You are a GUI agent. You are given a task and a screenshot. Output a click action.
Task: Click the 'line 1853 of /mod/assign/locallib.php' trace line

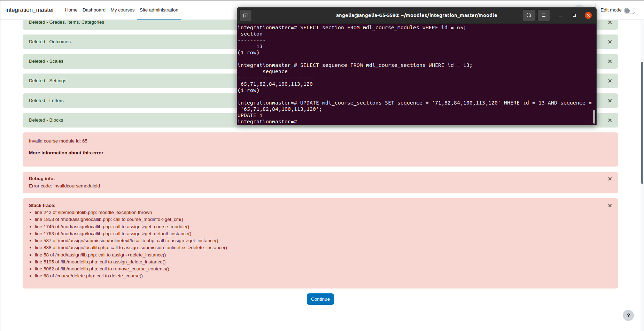pos(109,220)
